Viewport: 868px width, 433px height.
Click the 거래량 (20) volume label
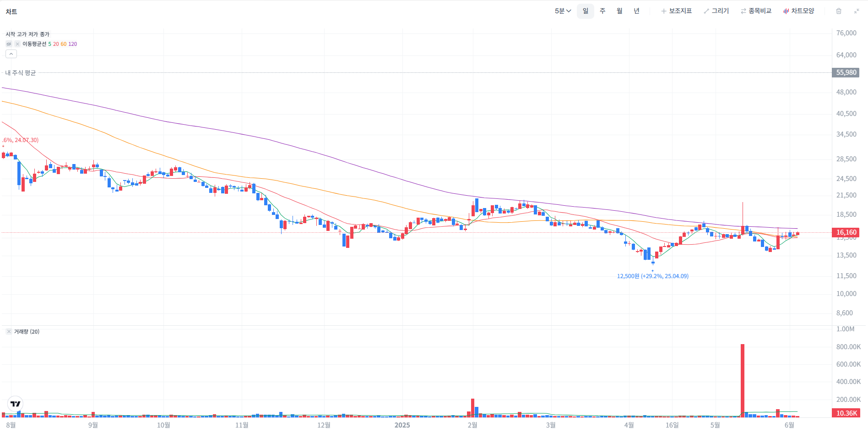(27, 332)
